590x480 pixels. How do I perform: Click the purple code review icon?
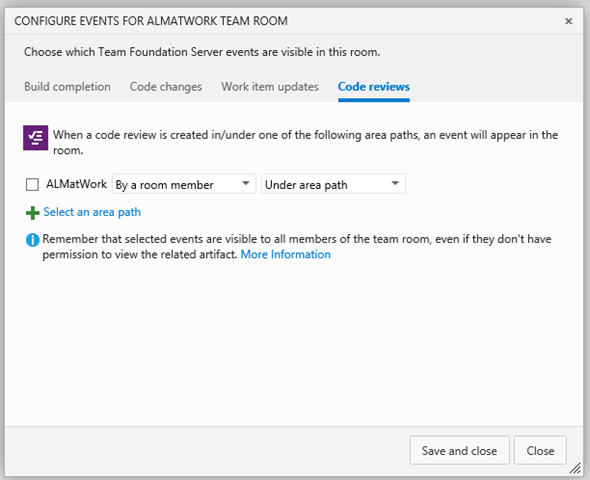tap(35, 138)
